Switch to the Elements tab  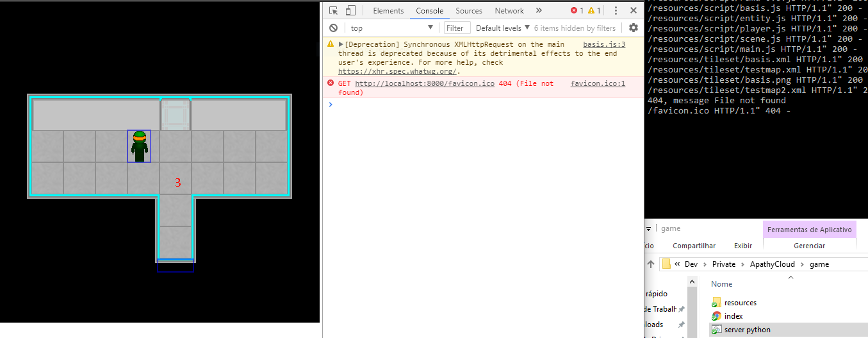388,10
